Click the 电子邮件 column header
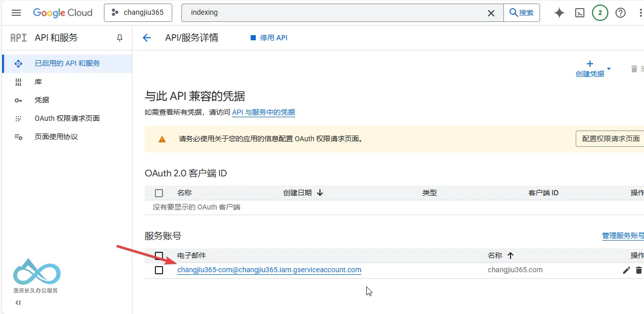Viewport: 644px width, 314px height. coord(192,255)
